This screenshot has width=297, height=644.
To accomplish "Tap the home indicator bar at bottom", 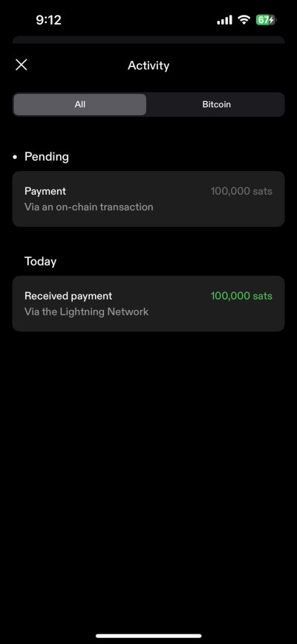I will pyautogui.click(x=148, y=636).
